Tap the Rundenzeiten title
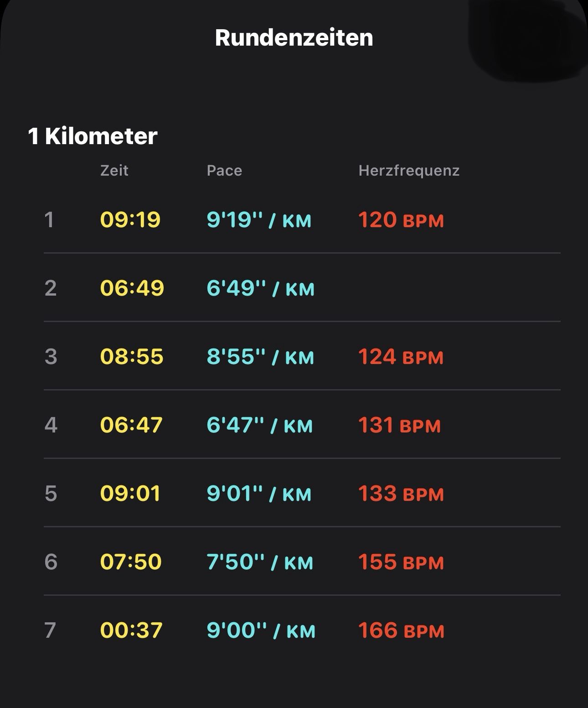The image size is (588, 708). [294, 37]
